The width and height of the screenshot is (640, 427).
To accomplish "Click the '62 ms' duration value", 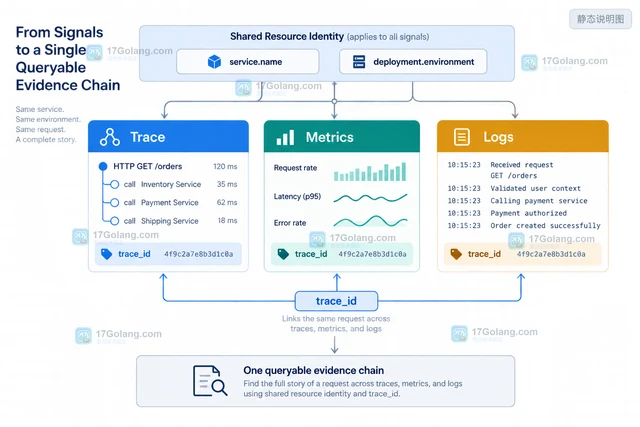I will [227, 202].
